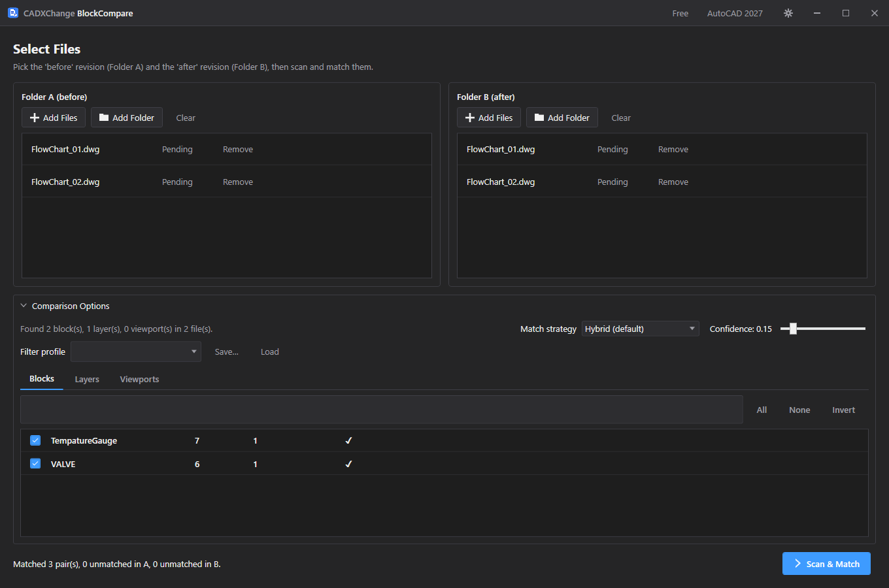Click count 6 in VALVE row
Screen dimensions: 889x588
(197, 465)
